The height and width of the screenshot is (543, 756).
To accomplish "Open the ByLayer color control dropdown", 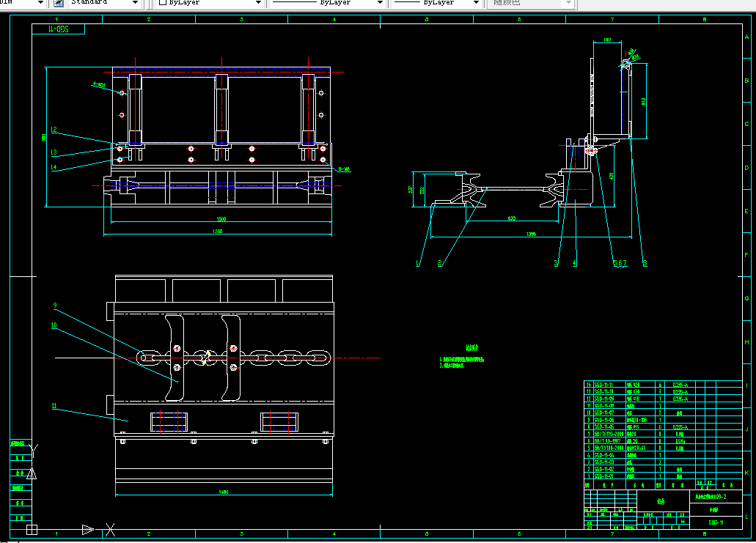I will tap(258, 3).
